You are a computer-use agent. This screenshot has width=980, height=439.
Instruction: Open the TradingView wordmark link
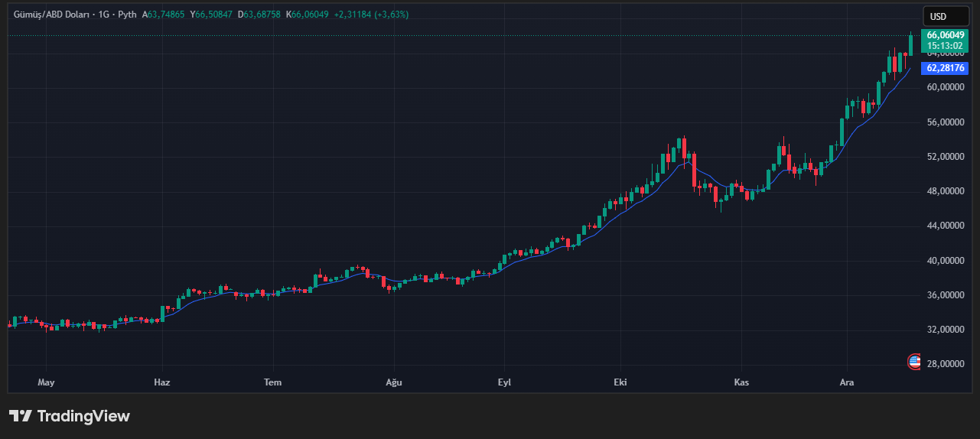[x=83, y=416]
